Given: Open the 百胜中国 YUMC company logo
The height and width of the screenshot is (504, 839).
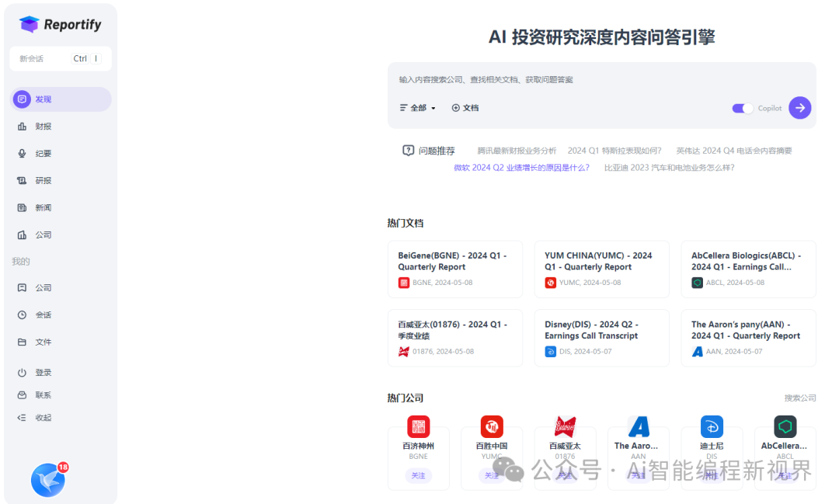Looking at the screenshot, I should tap(492, 427).
